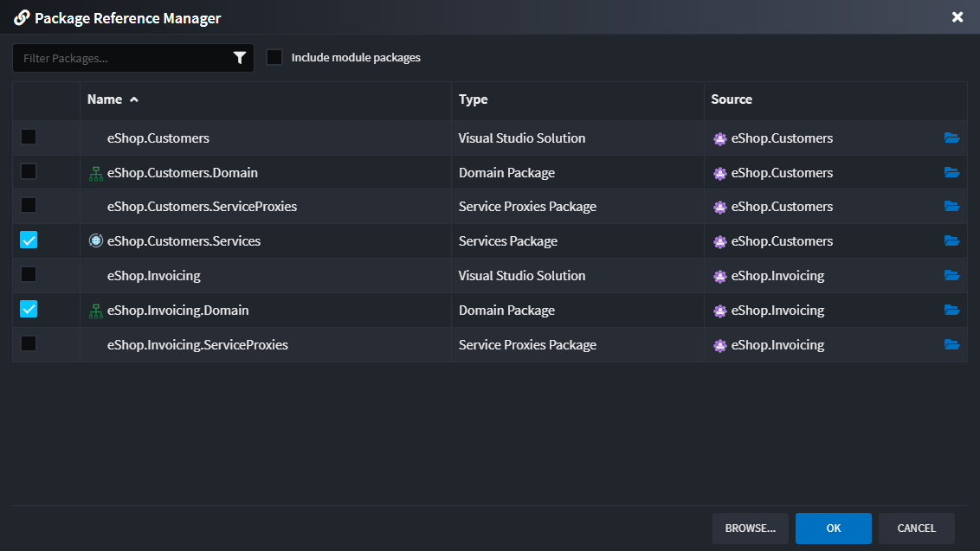Screen dimensions: 980x551
Task: Click the services globe icon beside eShop.Customers.Services
Action: (x=95, y=240)
